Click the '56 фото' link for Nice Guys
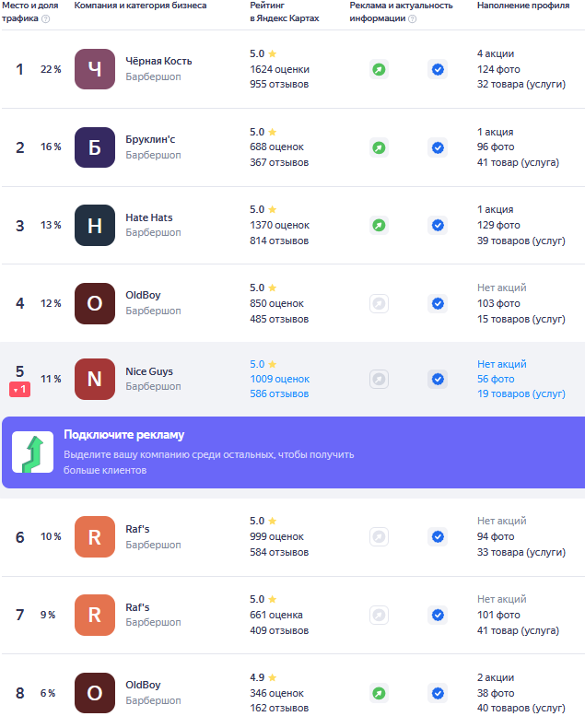This screenshot has height=728, width=585. pyautogui.click(x=496, y=379)
